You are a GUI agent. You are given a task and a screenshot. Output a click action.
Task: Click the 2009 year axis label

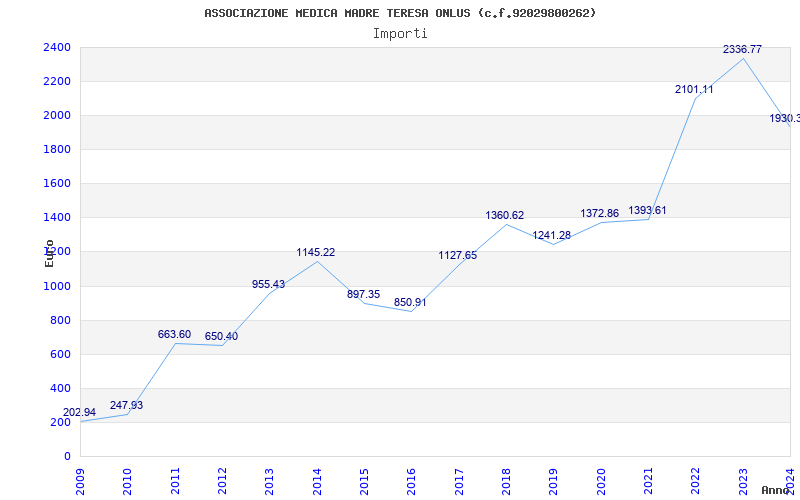[80, 481]
